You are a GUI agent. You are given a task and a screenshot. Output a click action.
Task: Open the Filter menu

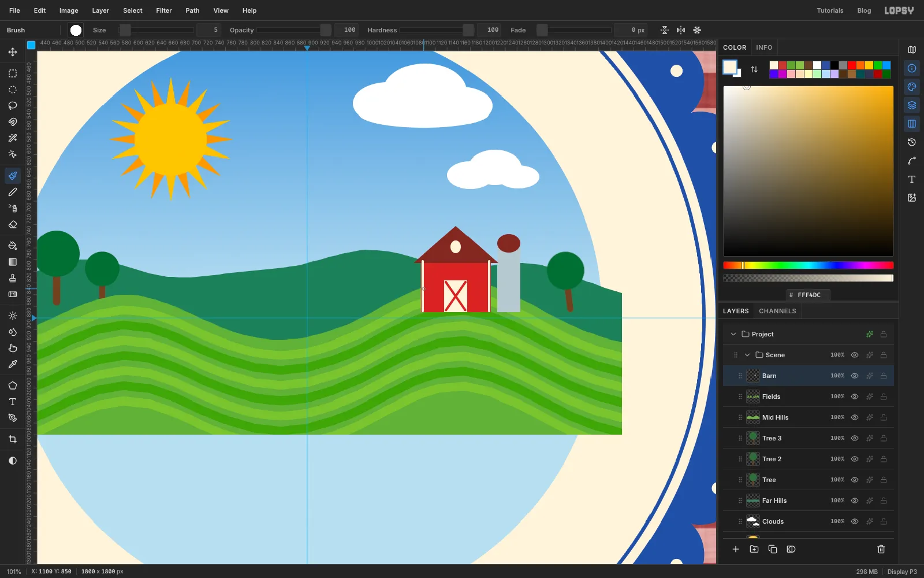(164, 10)
